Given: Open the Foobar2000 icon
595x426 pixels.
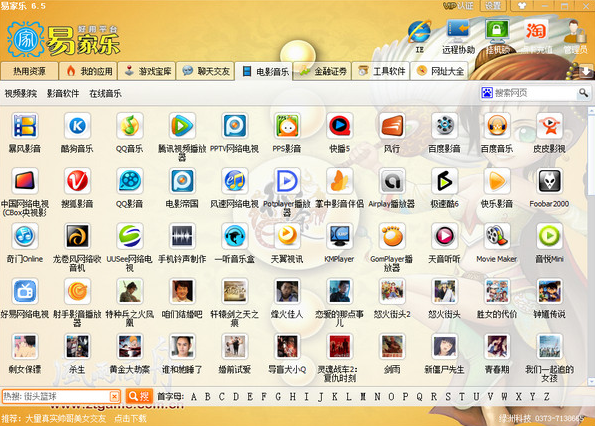Looking at the screenshot, I should click(549, 181).
